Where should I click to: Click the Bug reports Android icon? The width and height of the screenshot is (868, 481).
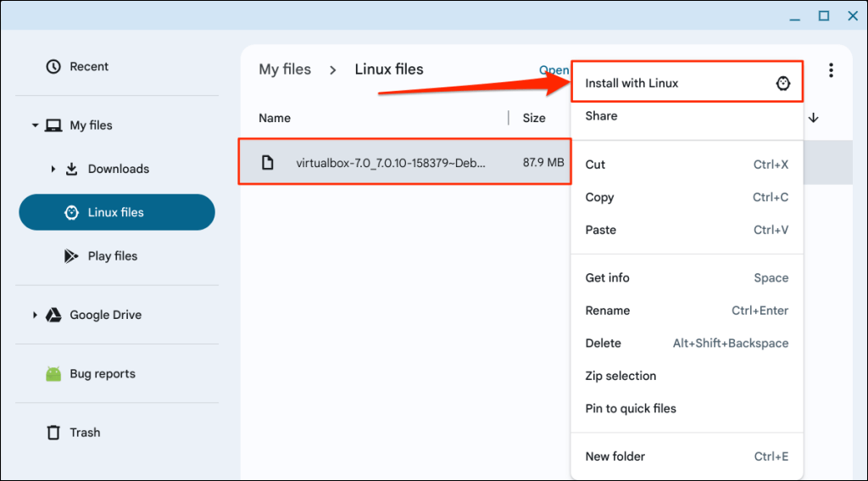pyautogui.click(x=53, y=374)
